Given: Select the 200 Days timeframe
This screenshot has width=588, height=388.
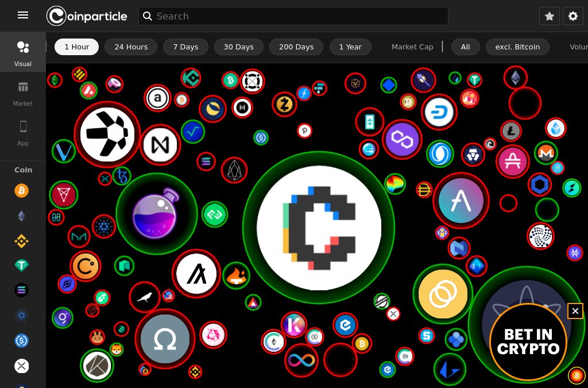Looking at the screenshot, I should [x=296, y=47].
